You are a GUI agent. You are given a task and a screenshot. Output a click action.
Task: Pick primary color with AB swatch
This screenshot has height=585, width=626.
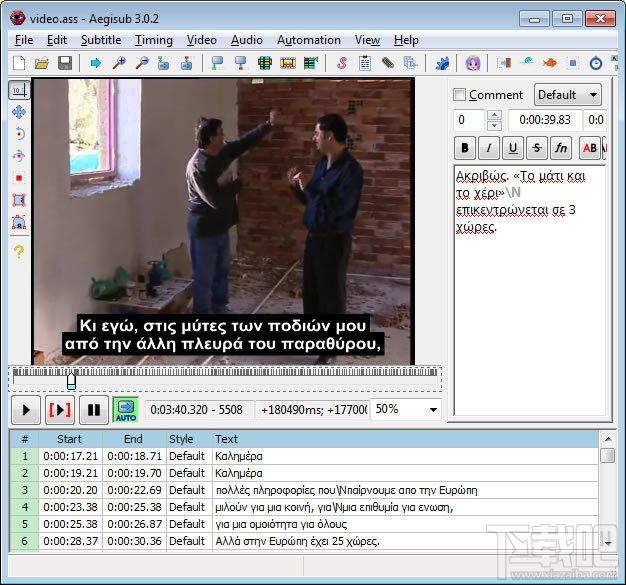(x=590, y=148)
